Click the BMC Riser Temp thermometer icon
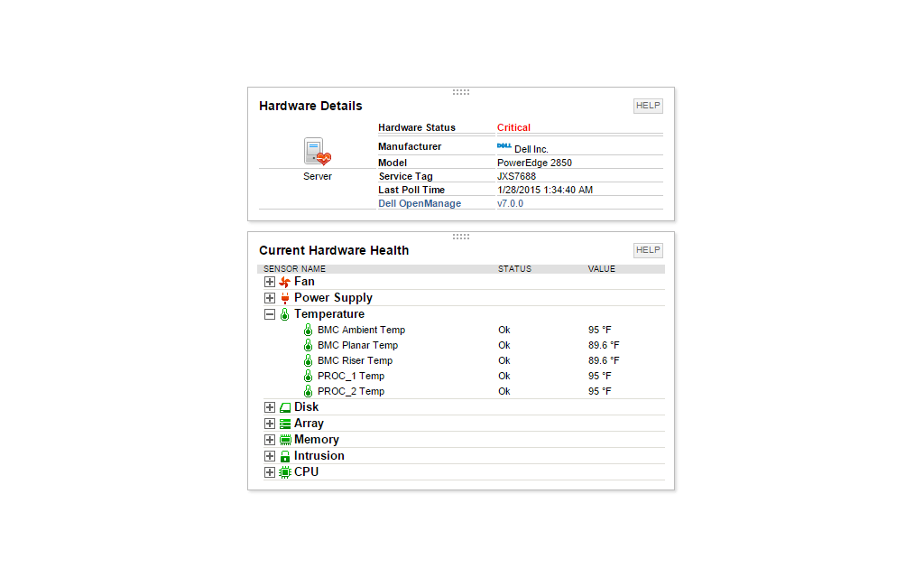This screenshot has width=924, height=578. point(308,360)
